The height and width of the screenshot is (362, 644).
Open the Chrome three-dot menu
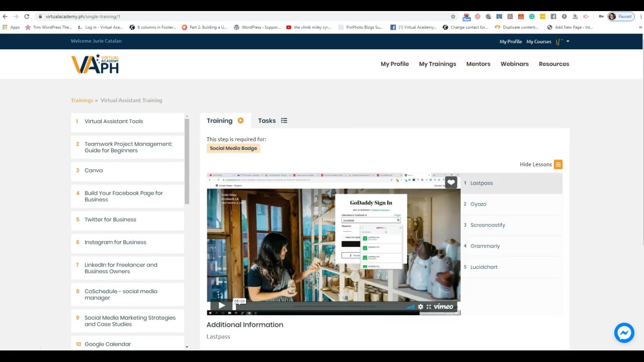tap(640, 17)
